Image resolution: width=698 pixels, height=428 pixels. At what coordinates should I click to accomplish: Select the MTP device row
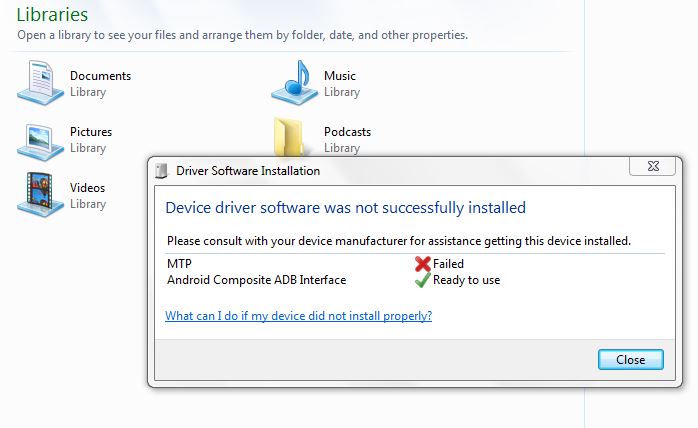tap(415, 264)
